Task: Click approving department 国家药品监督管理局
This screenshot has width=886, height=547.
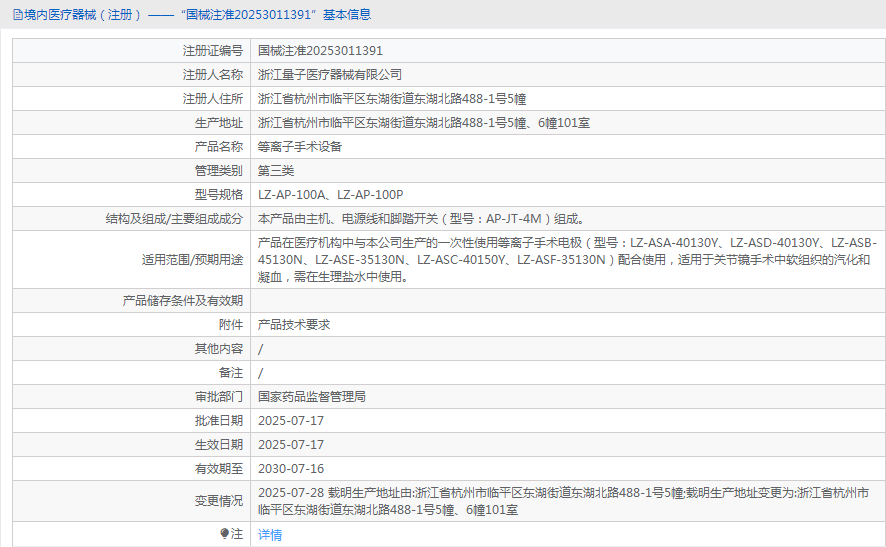Action: (312, 397)
